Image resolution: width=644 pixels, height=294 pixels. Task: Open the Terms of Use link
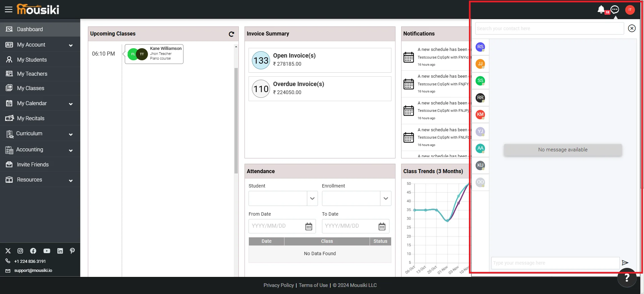point(313,285)
